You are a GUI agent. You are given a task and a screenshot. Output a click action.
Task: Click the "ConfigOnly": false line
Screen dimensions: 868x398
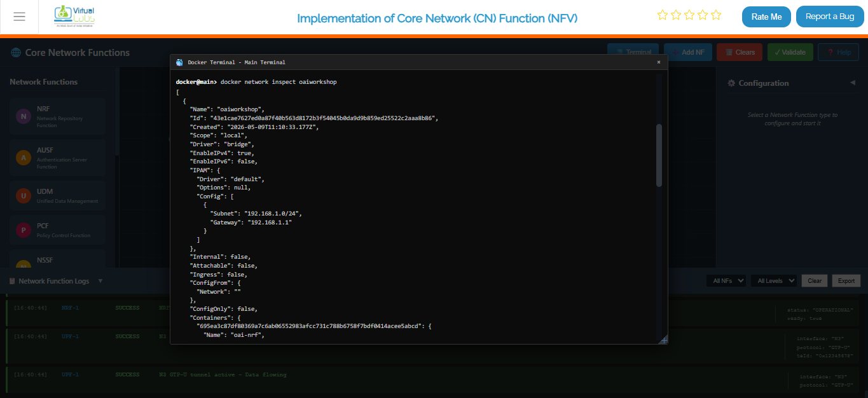point(223,309)
